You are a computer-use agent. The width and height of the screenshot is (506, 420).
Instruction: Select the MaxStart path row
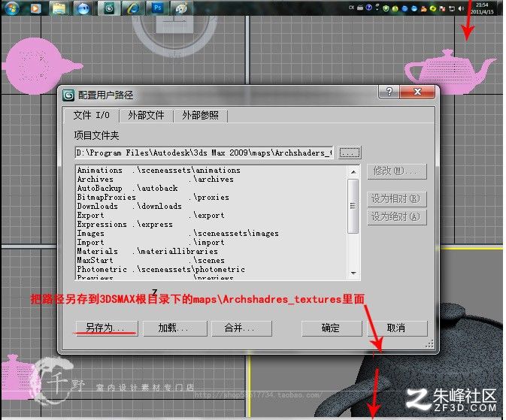coord(211,260)
